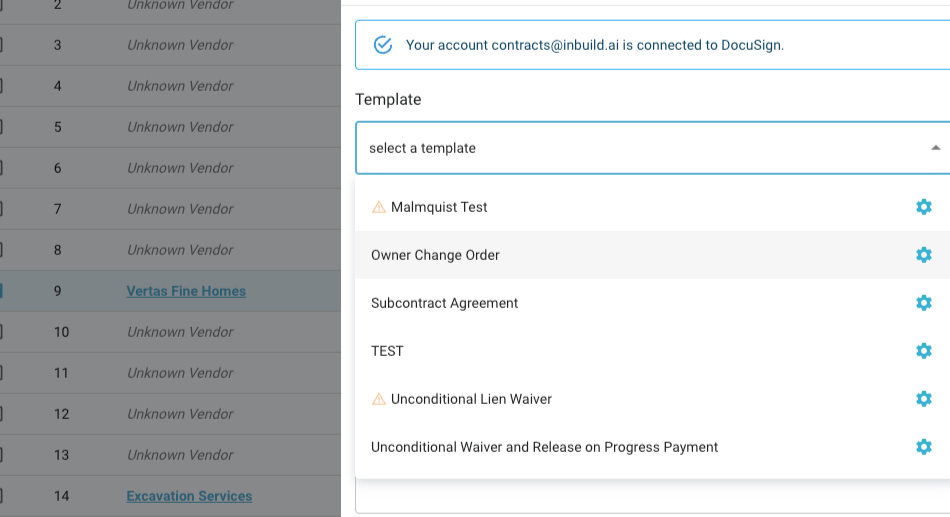Collapse the template dropdown arrow
950x517 pixels.
pyautogui.click(x=935, y=148)
